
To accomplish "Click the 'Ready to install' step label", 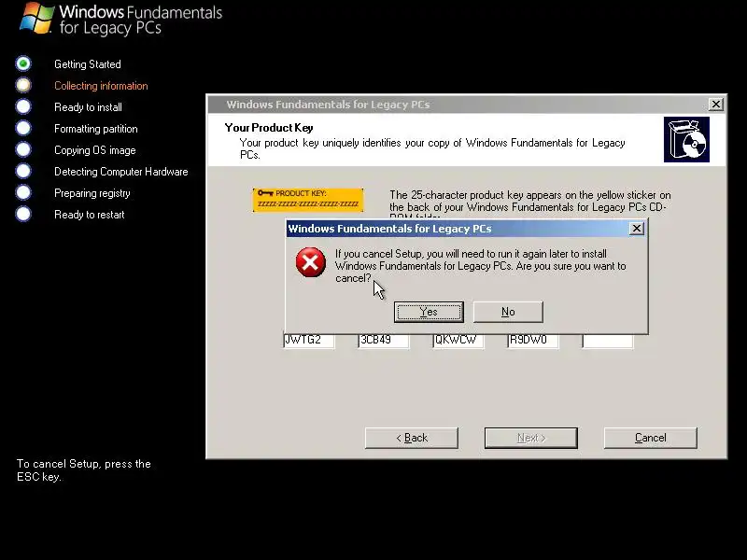I will click(88, 107).
